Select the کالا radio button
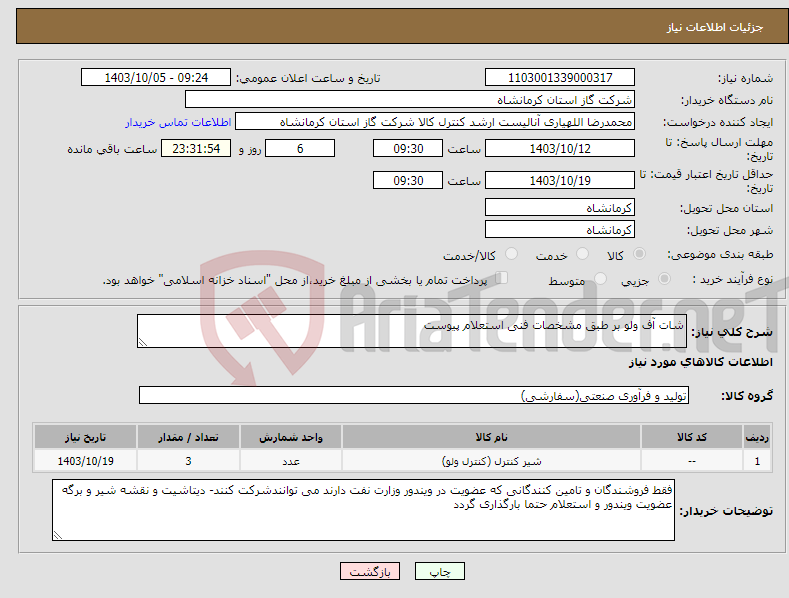Screen dimensions: 789x598 click(x=639, y=254)
